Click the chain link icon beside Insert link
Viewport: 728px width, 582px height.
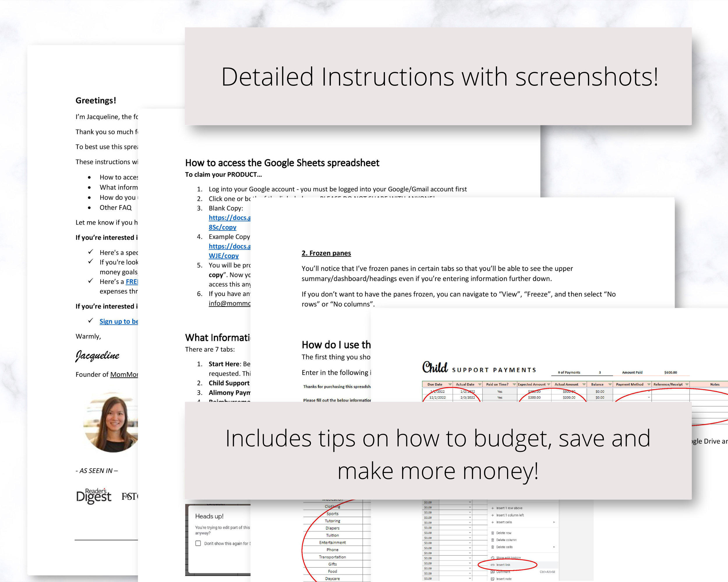tap(493, 565)
